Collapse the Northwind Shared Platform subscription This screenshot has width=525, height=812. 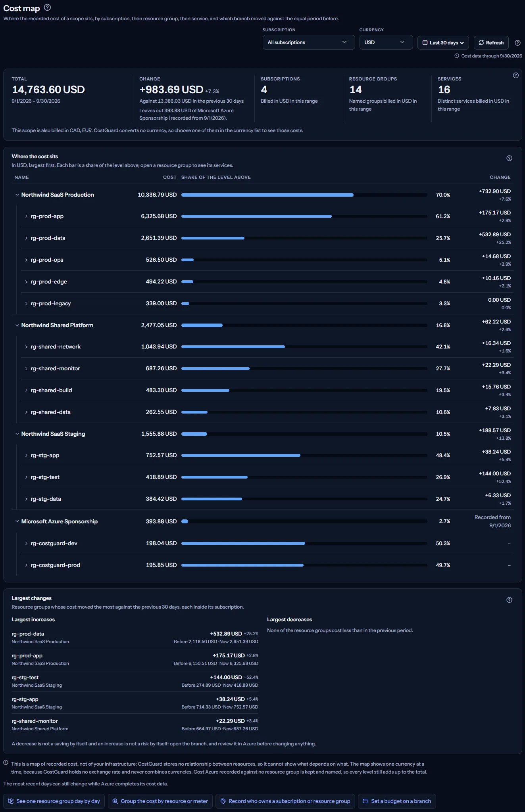(x=17, y=325)
